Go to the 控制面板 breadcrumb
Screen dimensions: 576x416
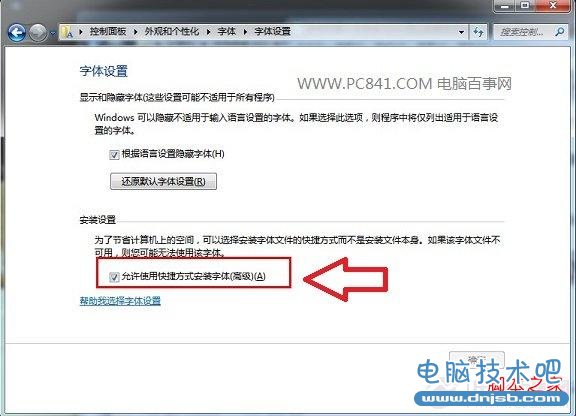108,32
